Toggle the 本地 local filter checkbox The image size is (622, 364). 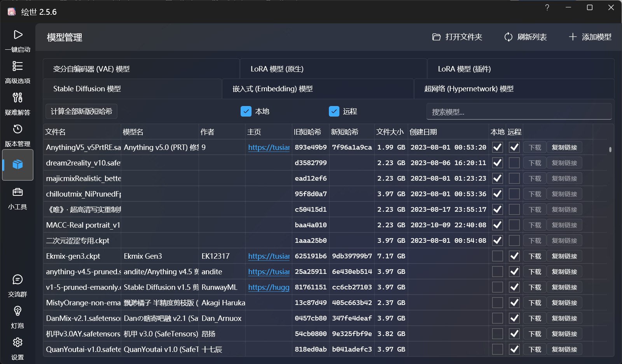pos(246,111)
